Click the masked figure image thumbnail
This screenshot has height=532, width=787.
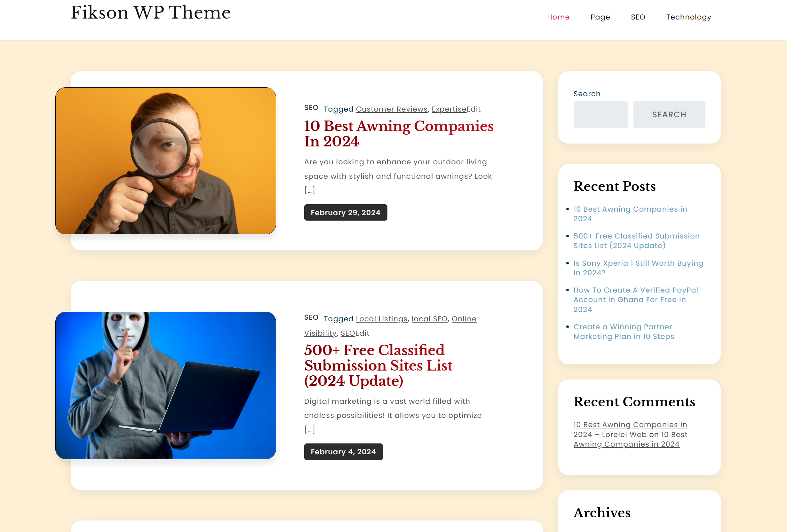click(x=166, y=385)
